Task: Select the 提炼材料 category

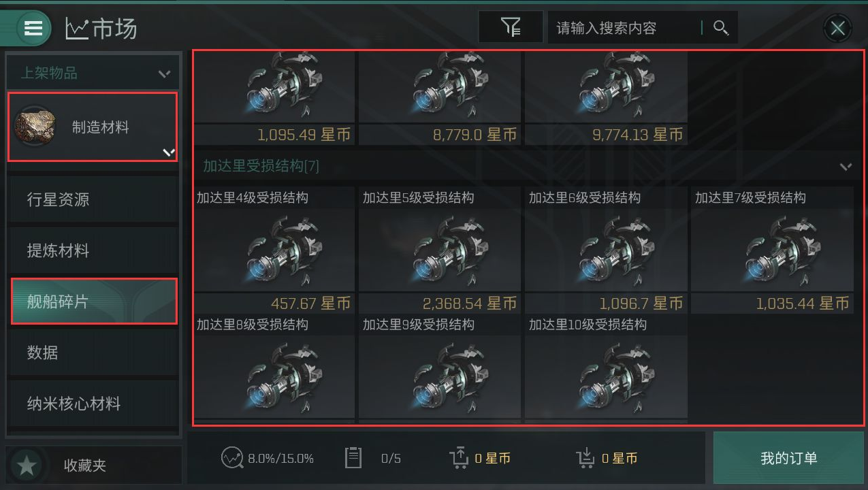Action: [x=94, y=250]
